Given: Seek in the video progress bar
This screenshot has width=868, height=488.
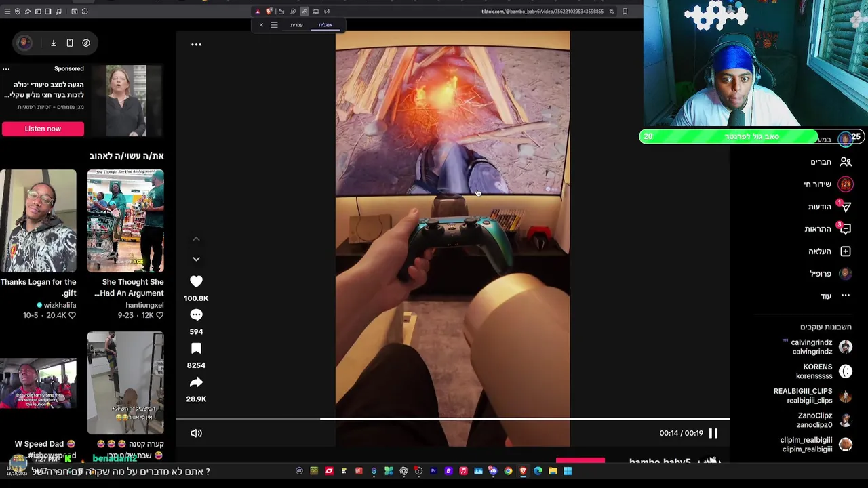Looking at the screenshot, I should coord(452,419).
